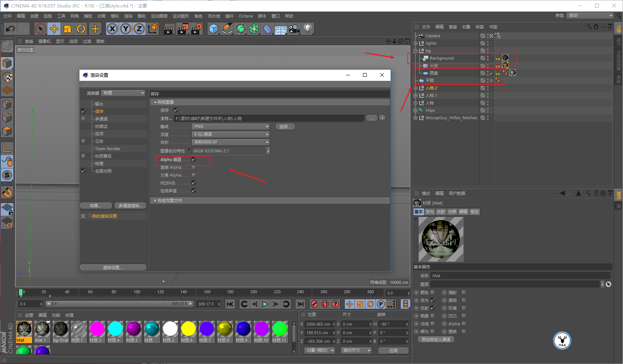Open the 深度 dropdown showing 8 位/通道
Screen dimensions: 623x364
coord(231,134)
